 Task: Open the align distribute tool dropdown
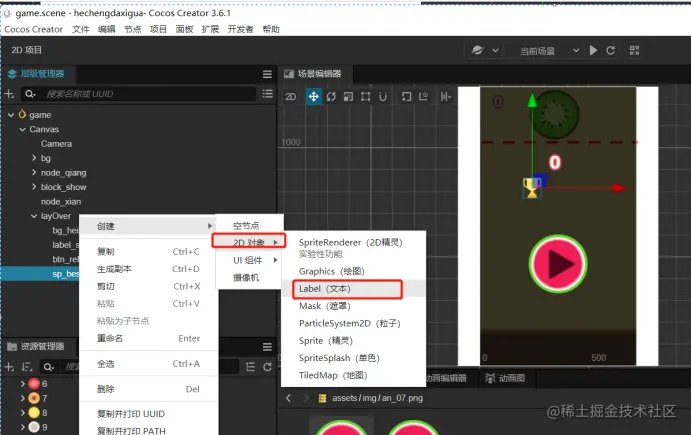point(446,96)
